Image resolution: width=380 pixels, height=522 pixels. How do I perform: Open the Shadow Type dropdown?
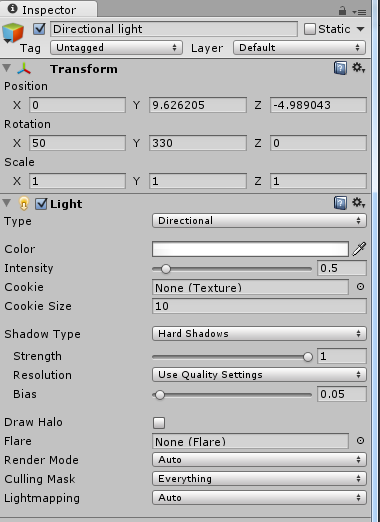tap(259, 334)
